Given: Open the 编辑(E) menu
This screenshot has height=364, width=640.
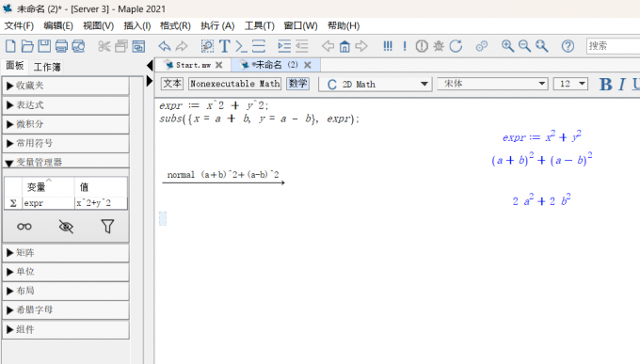Looking at the screenshot, I should [58, 26].
